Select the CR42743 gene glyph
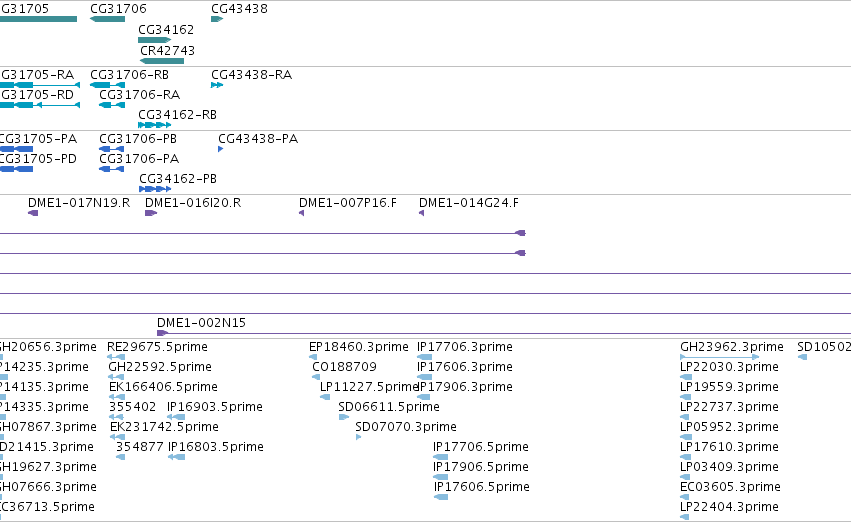The height and width of the screenshot is (522, 851). click(162, 61)
